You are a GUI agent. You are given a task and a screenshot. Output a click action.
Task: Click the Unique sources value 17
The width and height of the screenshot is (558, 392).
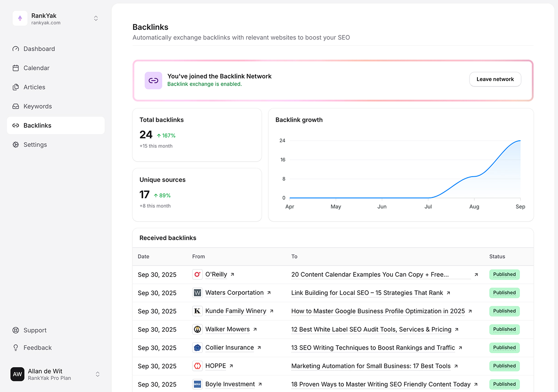coord(145,195)
